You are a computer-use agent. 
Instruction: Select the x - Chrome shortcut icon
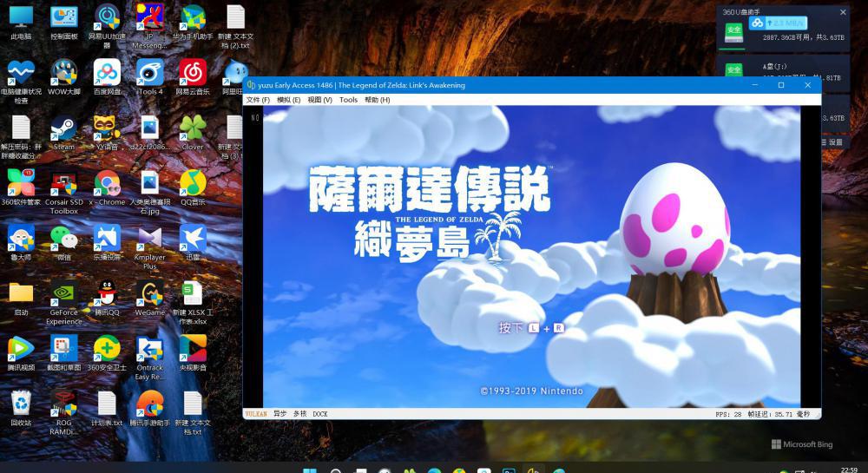click(107, 188)
